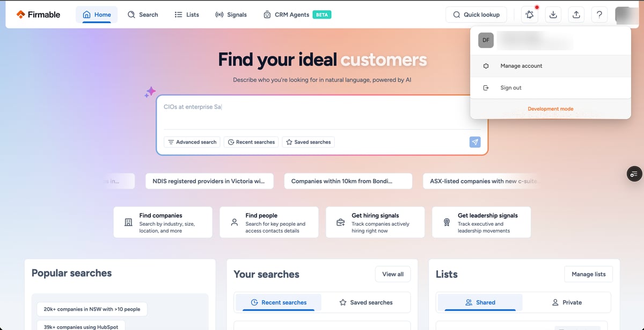Open the Lists tab
Image resolution: width=644 pixels, height=330 pixels.
pos(187,15)
